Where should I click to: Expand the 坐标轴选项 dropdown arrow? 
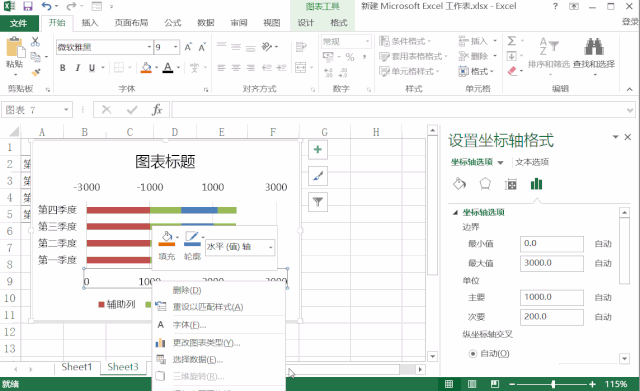500,162
